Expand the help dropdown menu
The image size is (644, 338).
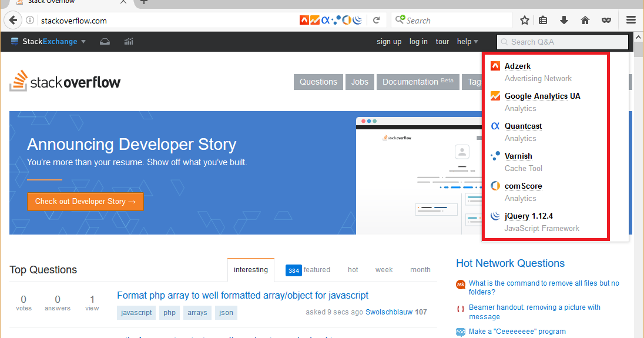click(x=467, y=42)
